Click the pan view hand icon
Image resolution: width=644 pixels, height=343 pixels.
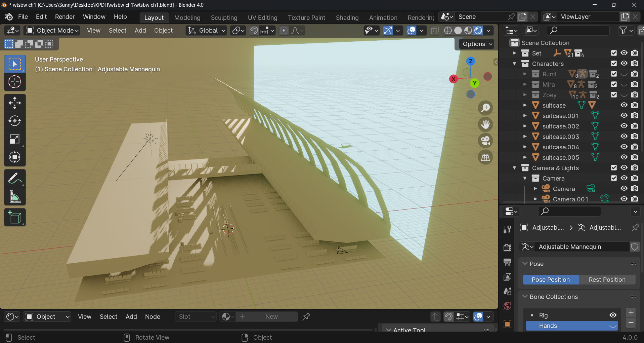point(485,124)
